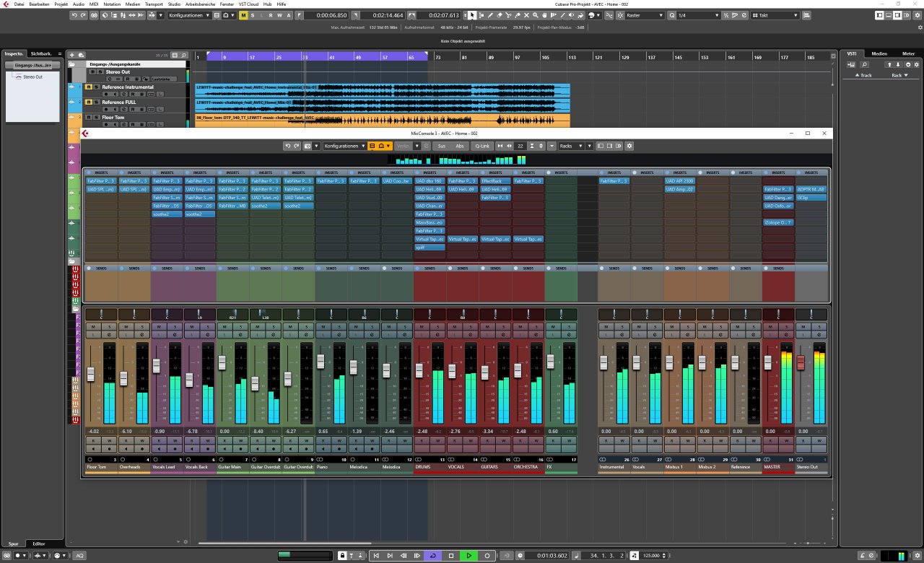Adjust the MASTER channel volume fader
Screen dimensions: 924x563
click(x=768, y=363)
